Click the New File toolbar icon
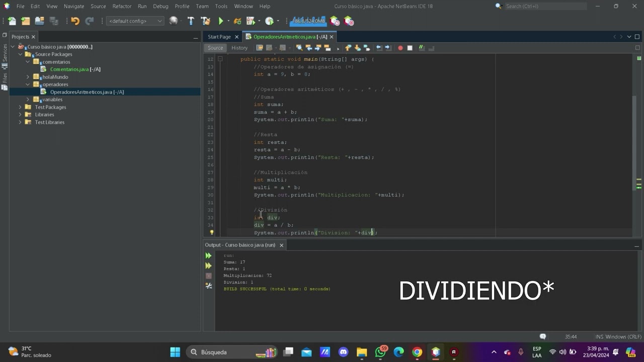This screenshot has width=644, height=362. pos(12,21)
